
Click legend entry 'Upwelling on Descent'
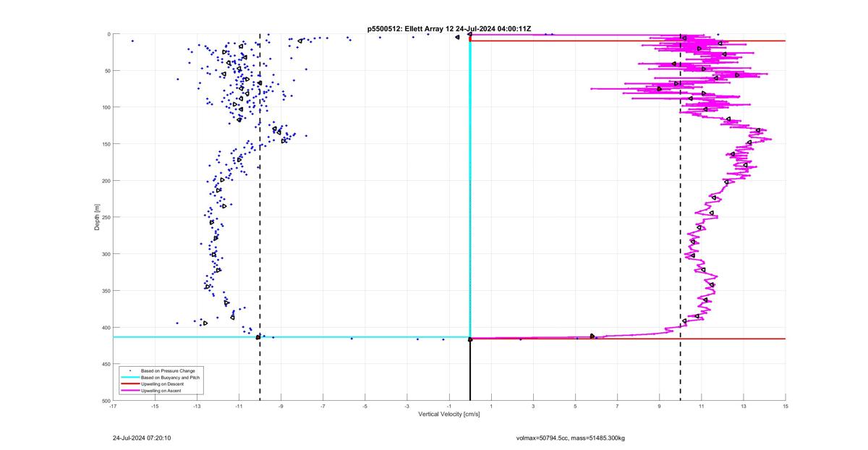(x=162, y=384)
